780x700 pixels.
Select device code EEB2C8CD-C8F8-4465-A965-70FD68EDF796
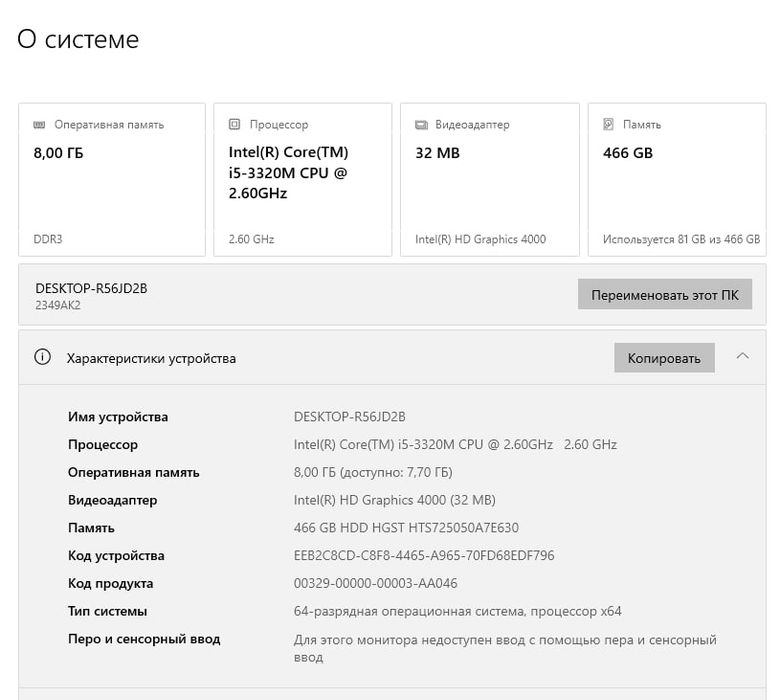[424, 555]
